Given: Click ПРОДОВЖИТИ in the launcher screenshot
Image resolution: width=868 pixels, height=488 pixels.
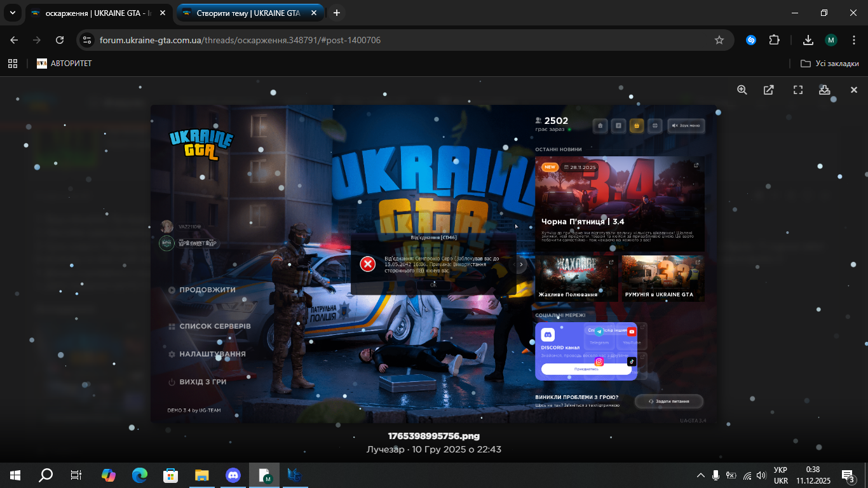Looking at the screenshot, I should (x=202, y=290).
